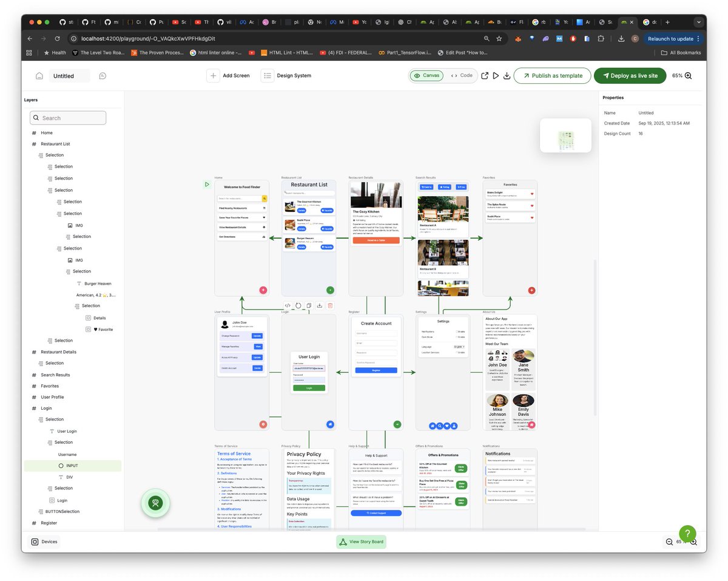Click the zoom magnifier next to 65%
The image size is (728, 581).
pyautogui.click(x=688, y=76)
